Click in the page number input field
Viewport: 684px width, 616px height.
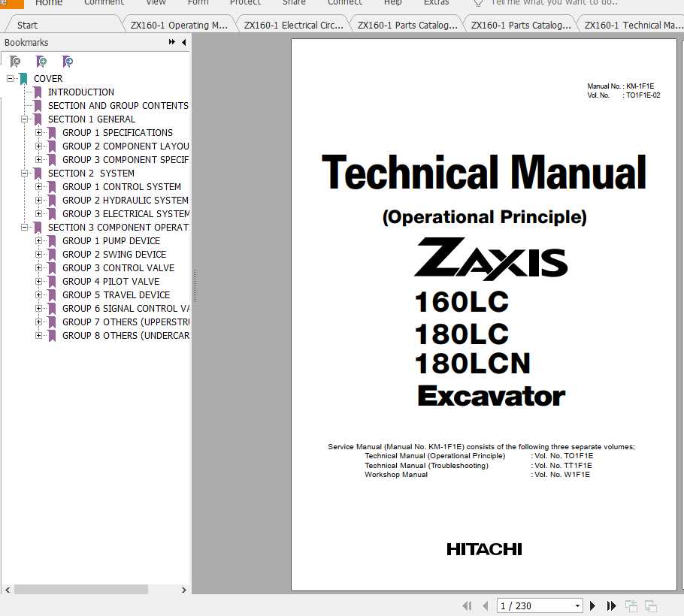pyautogui.click(x=526, y=605)
